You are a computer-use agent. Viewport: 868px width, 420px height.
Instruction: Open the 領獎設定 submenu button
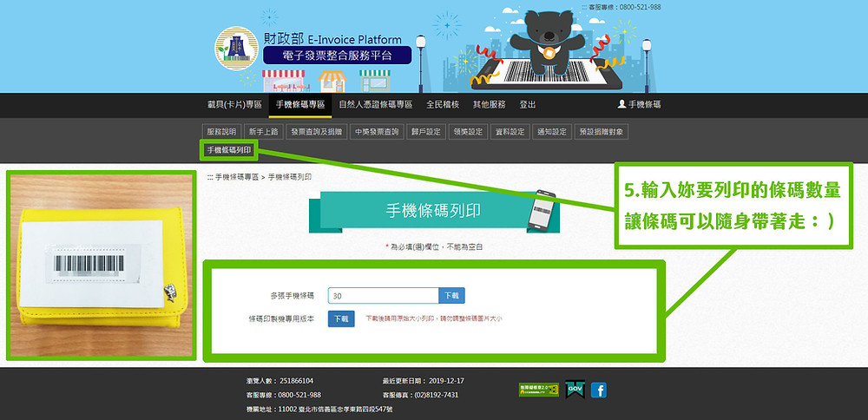click(468, 132)
